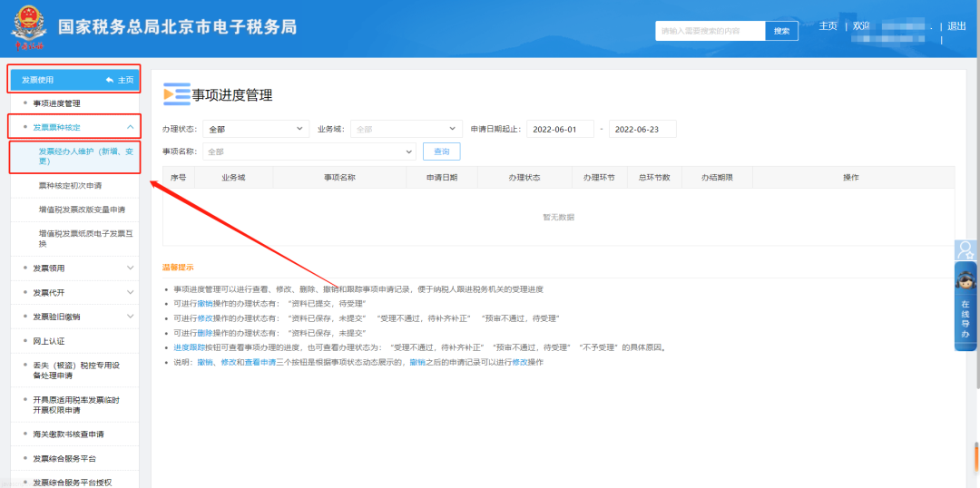Click 主页 link in top header
Viewport: 980px width, 488px height.
click(828, 26)
